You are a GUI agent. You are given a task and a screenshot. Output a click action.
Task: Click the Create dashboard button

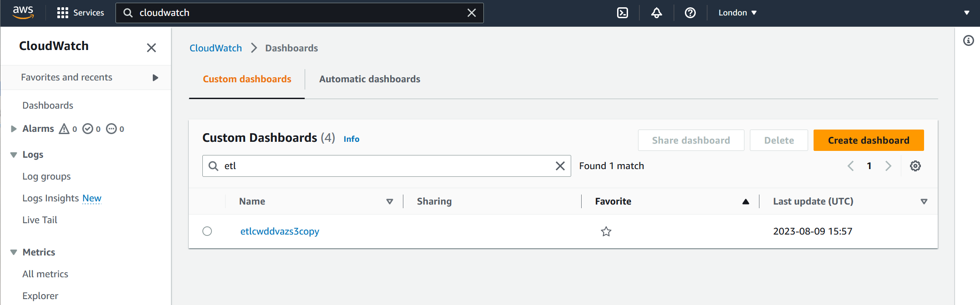(869, 140)
